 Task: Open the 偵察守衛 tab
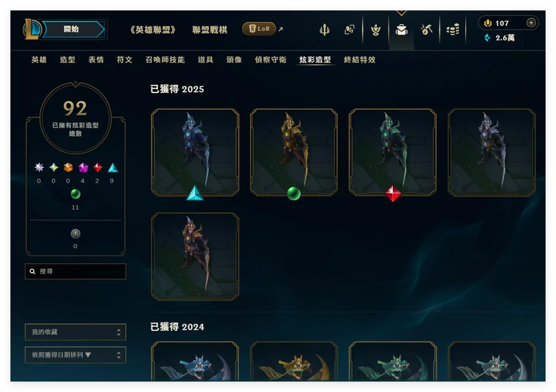tap(270, 59)
